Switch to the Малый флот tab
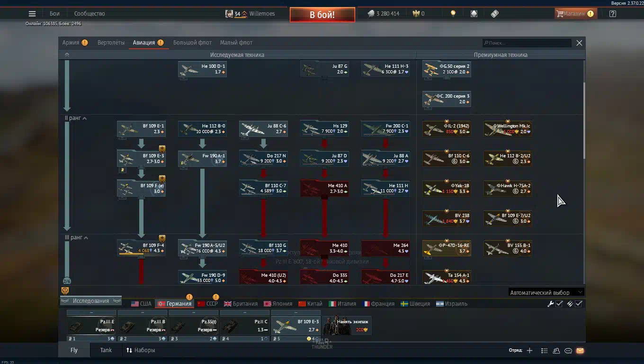This screenshot has height=364, width=644. coord(236,43)
